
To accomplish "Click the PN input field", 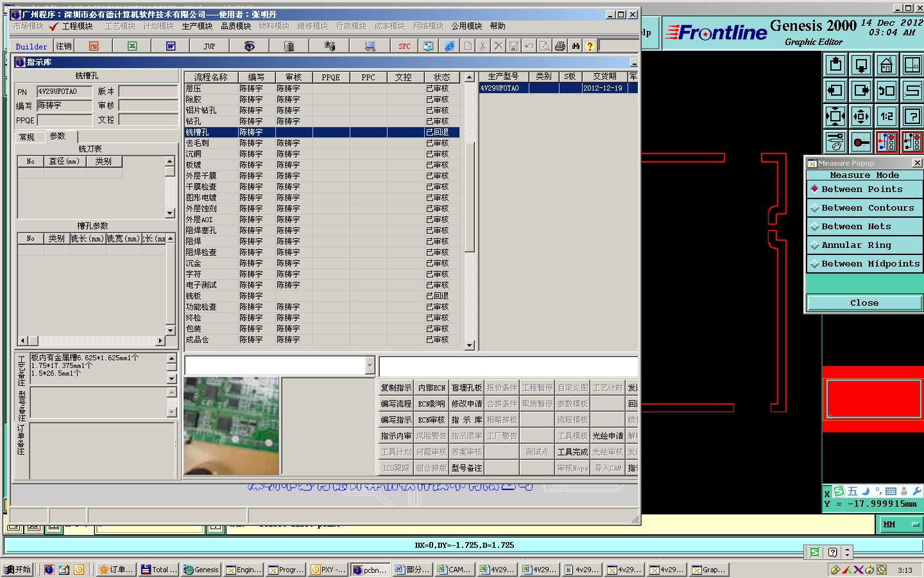I will pyautogui.click(x=65, y=92).
